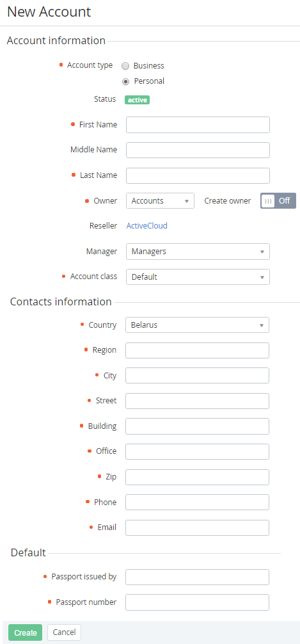The width and height of the screenshot is (300, 644).
Task: Open the Country dropdown showing Belarus
Action: (198, 325)
